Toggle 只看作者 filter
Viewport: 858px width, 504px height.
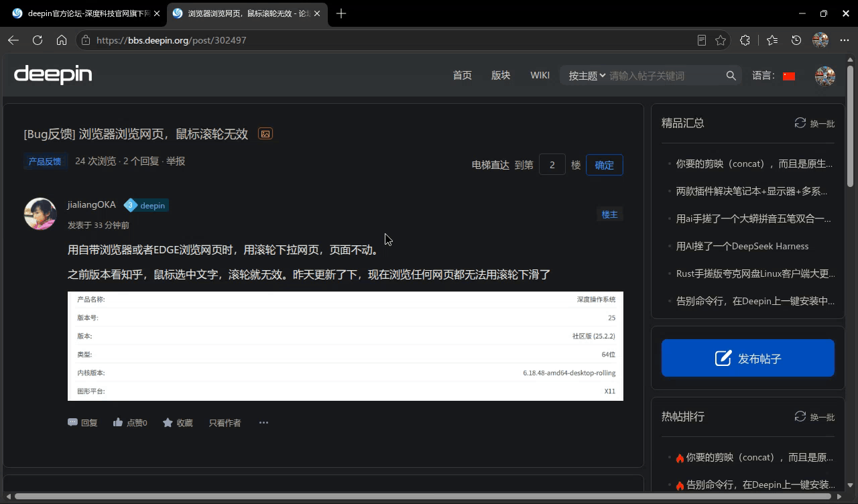(x=225, y=423)
